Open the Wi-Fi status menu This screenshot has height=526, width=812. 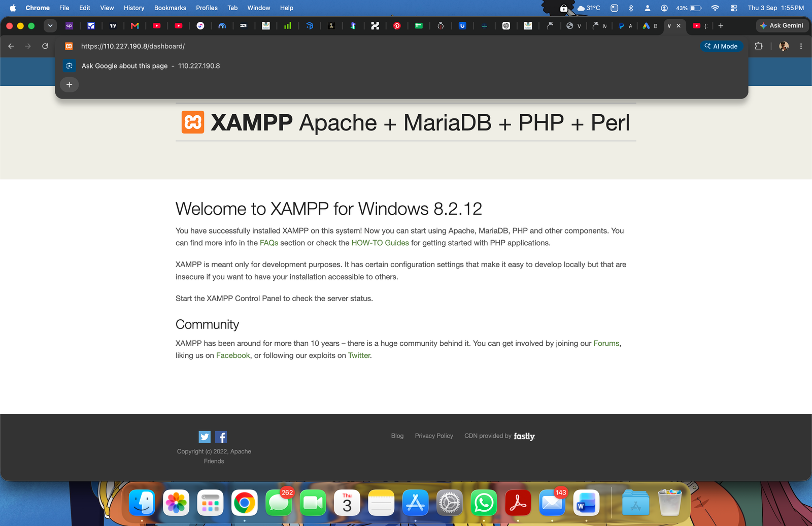click(715, 8)
